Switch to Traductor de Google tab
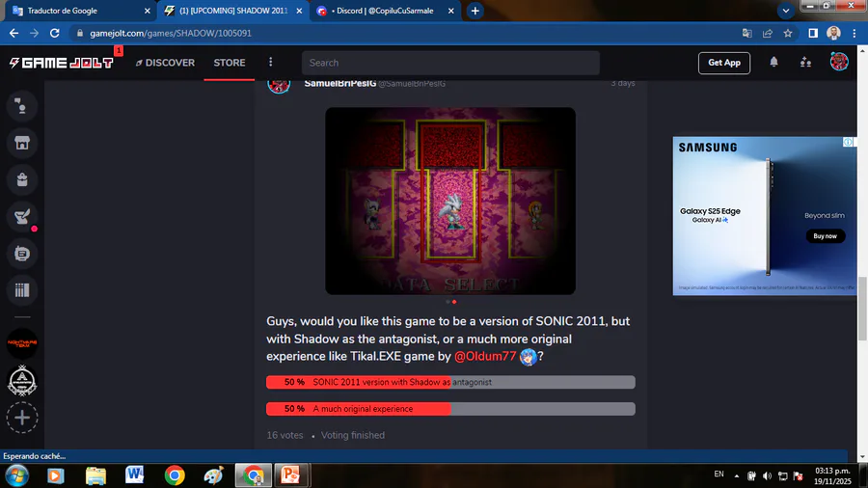The height and width of the screenshot is (488, 868). pyautogui.click(x=80, y=11)
